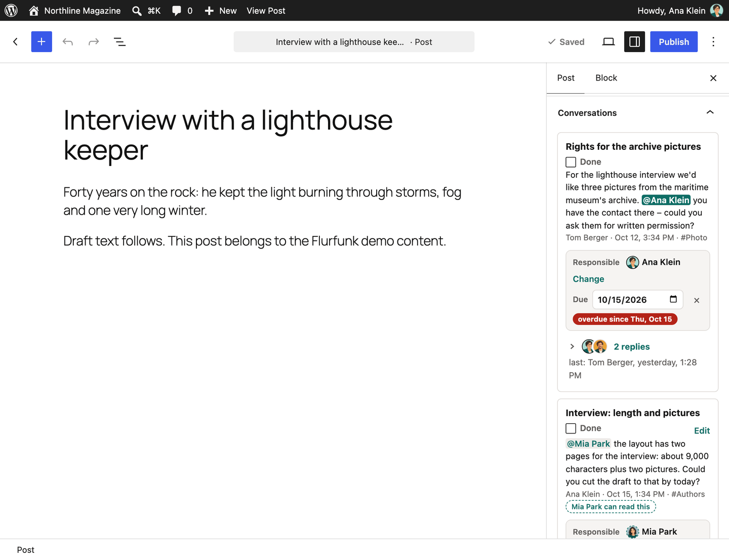This screenshot has width=729, height=560.
Task: Open the document overview list view
Action: [x=119, y=42]
